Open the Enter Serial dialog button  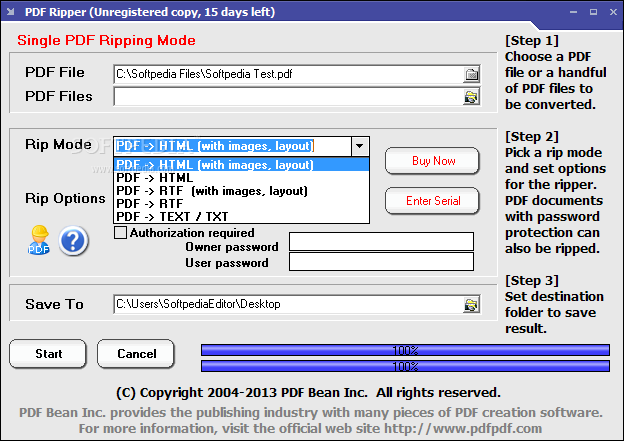pyautogui.click(x=432, y=201)
